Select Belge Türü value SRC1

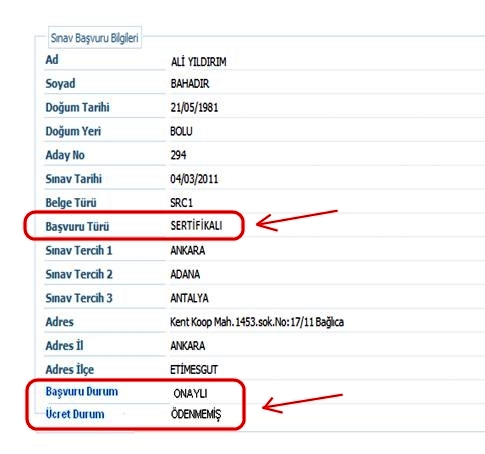click(182, 203)
